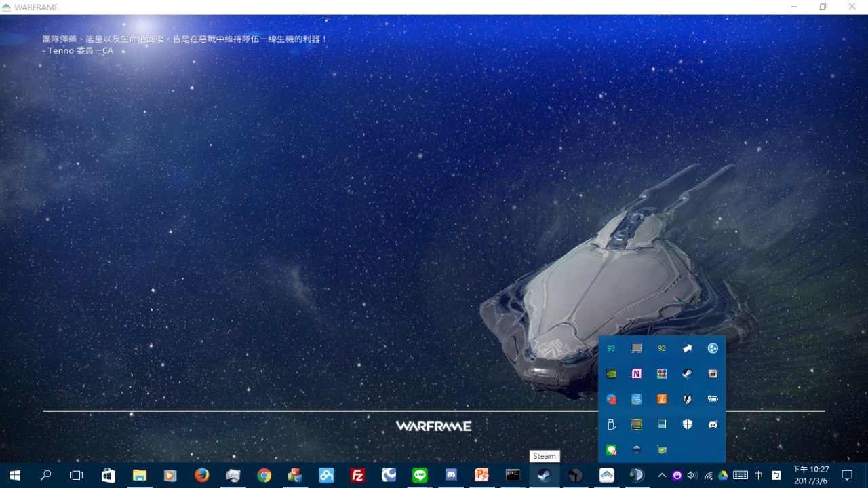Switch to the Warframe taskbar icon
This screenshot has height=488, width=868.
pos(607,476)
